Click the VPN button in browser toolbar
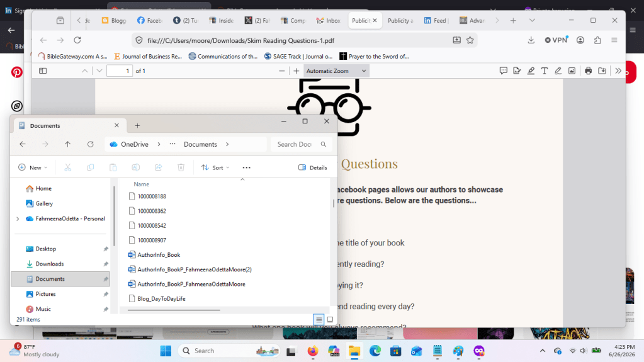The height and width of the screenshot is (362, 644). [x=556, y=40]
